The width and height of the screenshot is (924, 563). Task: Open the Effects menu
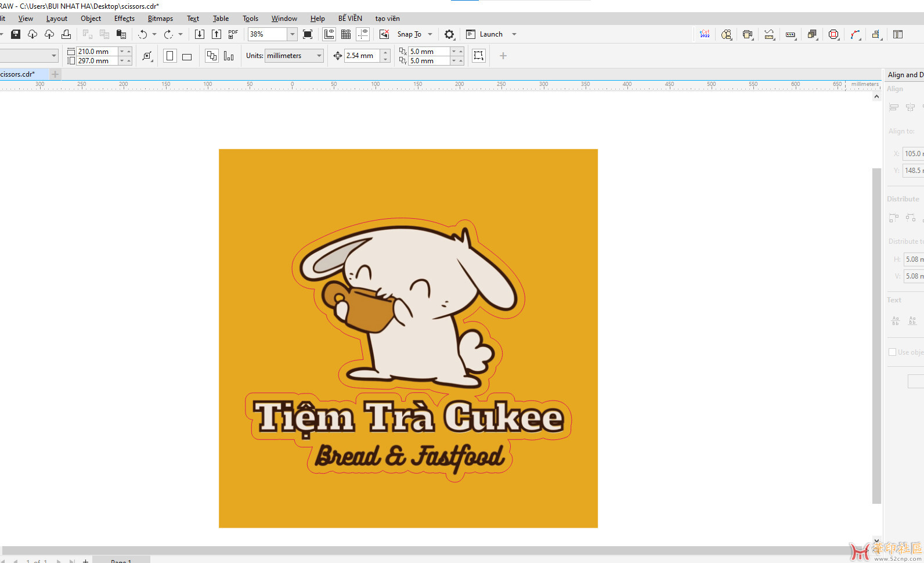tap(124, 19)
